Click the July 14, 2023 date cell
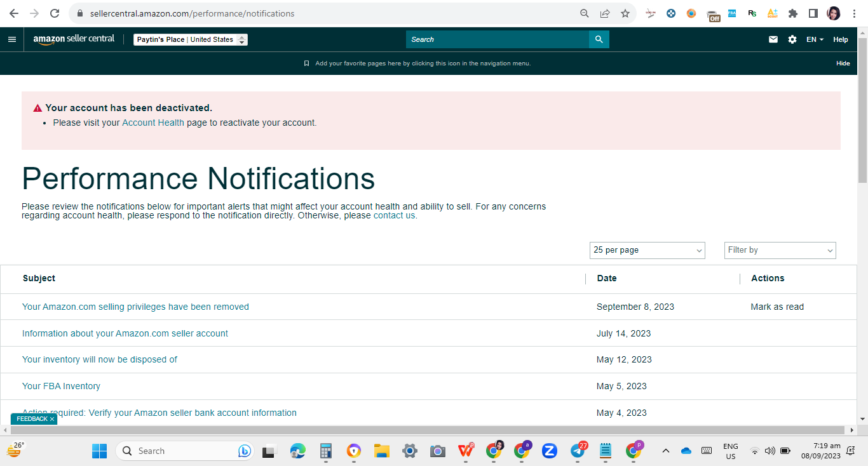The image size is (868, 466). pos(624,333)
